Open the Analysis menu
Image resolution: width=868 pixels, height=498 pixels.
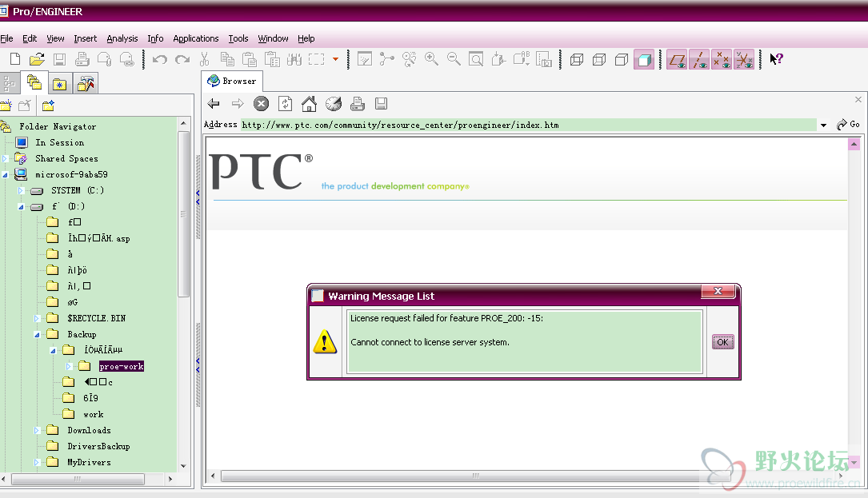(122, 38)
